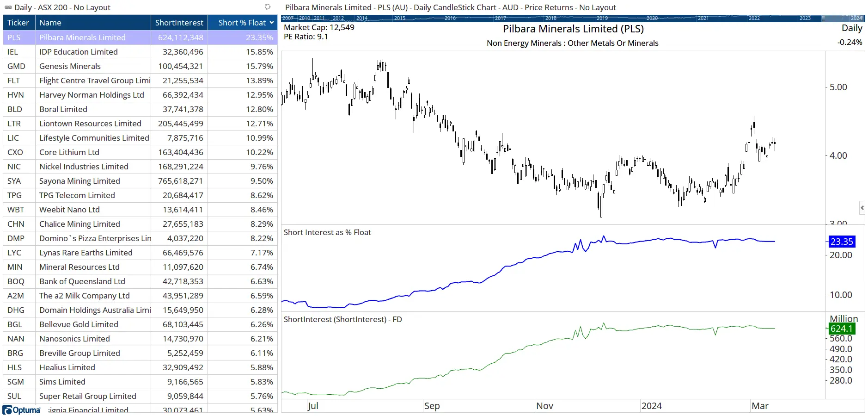Select Super Retail Group Limited row

click(140, 396)
